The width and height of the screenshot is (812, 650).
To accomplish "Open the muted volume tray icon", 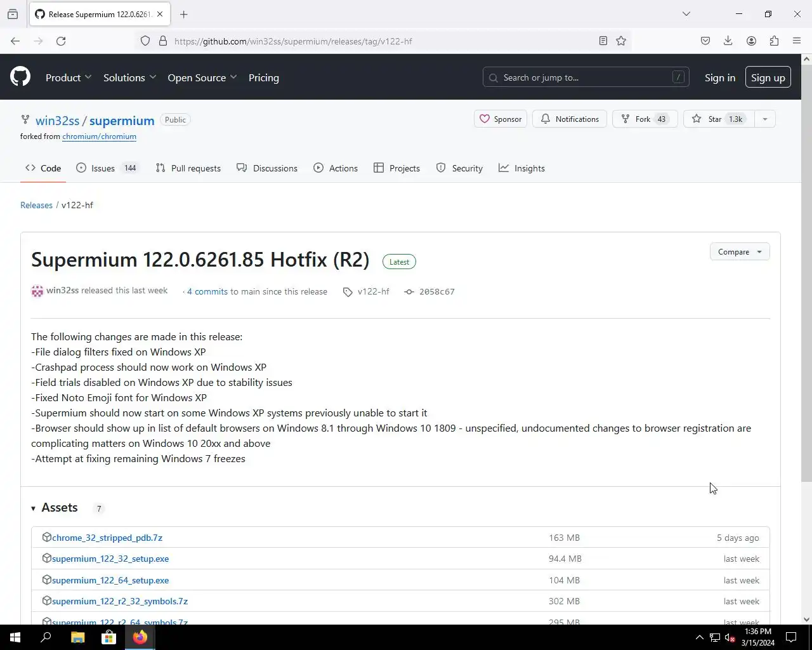I will pos(730,637).
